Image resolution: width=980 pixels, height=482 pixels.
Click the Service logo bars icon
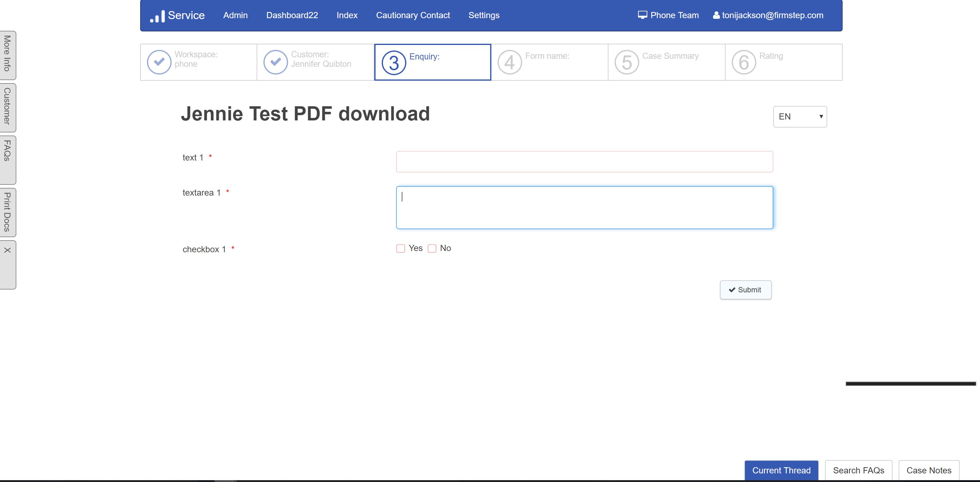(157, 16)
